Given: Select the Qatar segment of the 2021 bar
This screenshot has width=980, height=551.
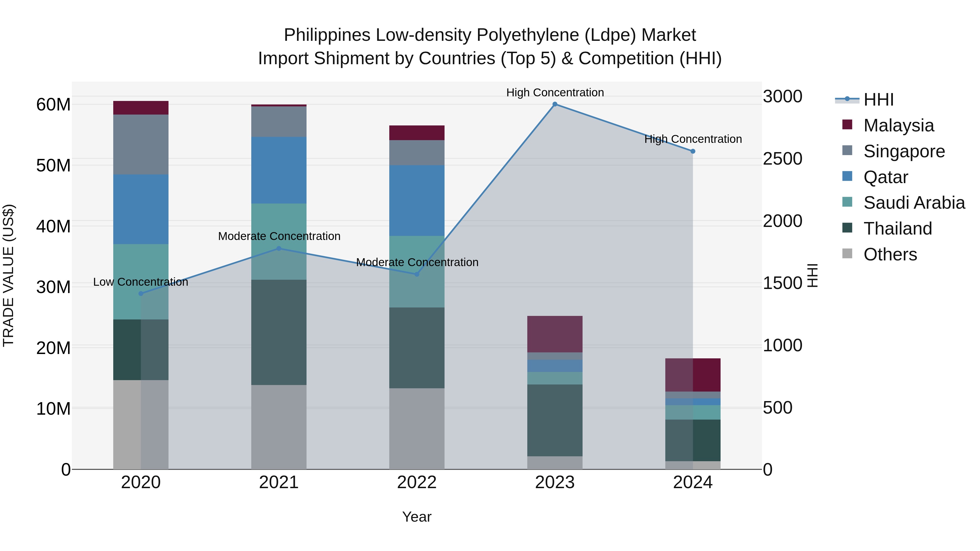Looking at the screenshot, I should [278, 170].
